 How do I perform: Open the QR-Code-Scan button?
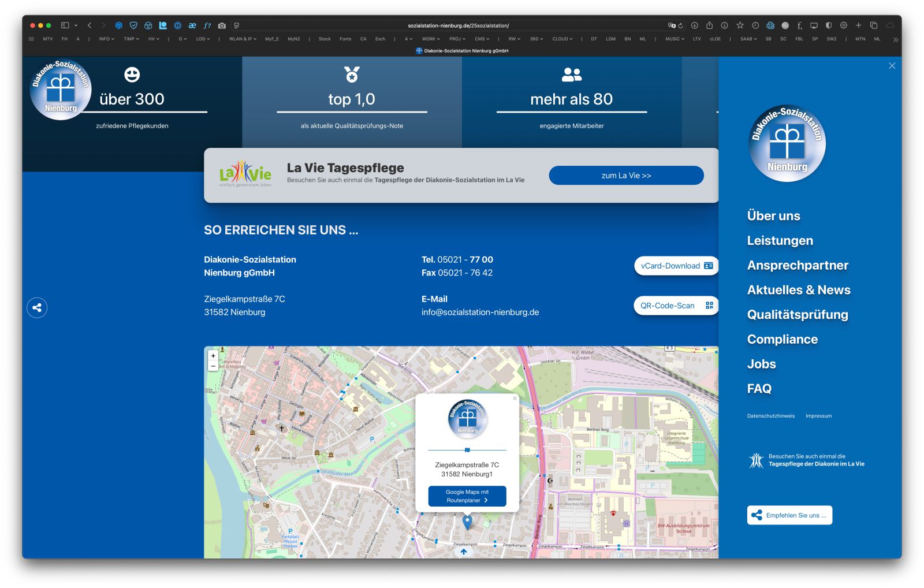click(x=676, y=306)
